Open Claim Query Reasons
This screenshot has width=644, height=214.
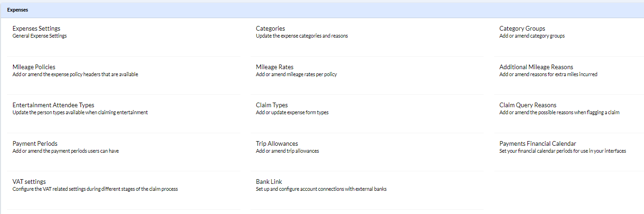[528, 105]
